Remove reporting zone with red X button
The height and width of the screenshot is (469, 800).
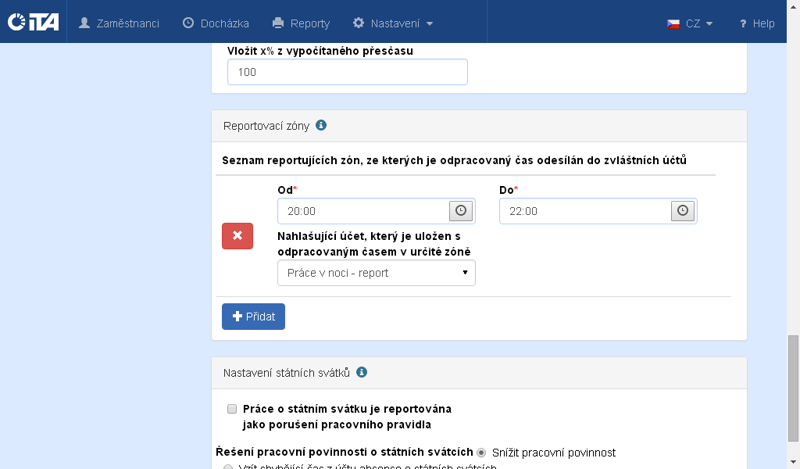point(237,236)
